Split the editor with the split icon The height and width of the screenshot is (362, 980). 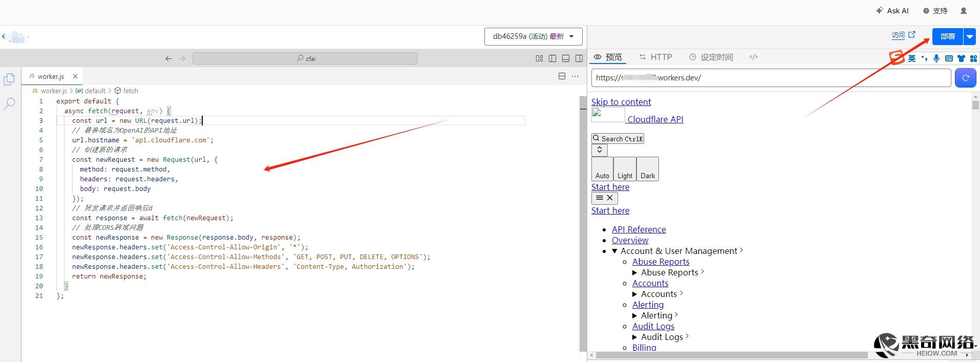pos(562,76)
